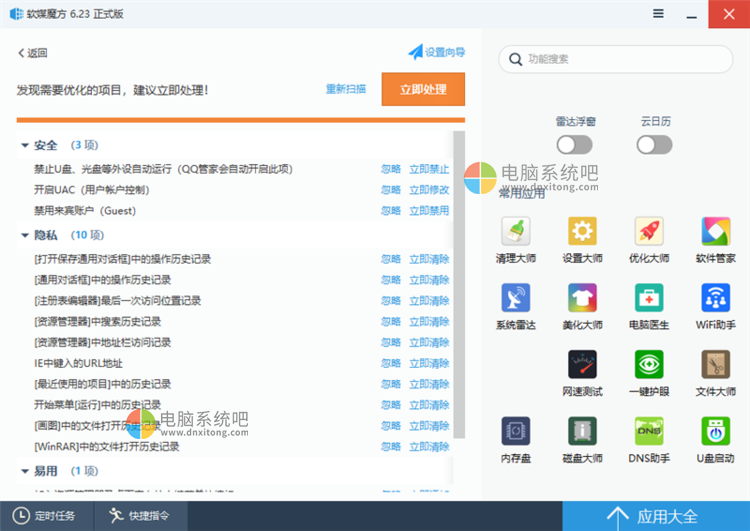Screen dimensions: 750x531
Task: Click the 软媒魔方 logo in title bar
Action: tap(16, 14)
